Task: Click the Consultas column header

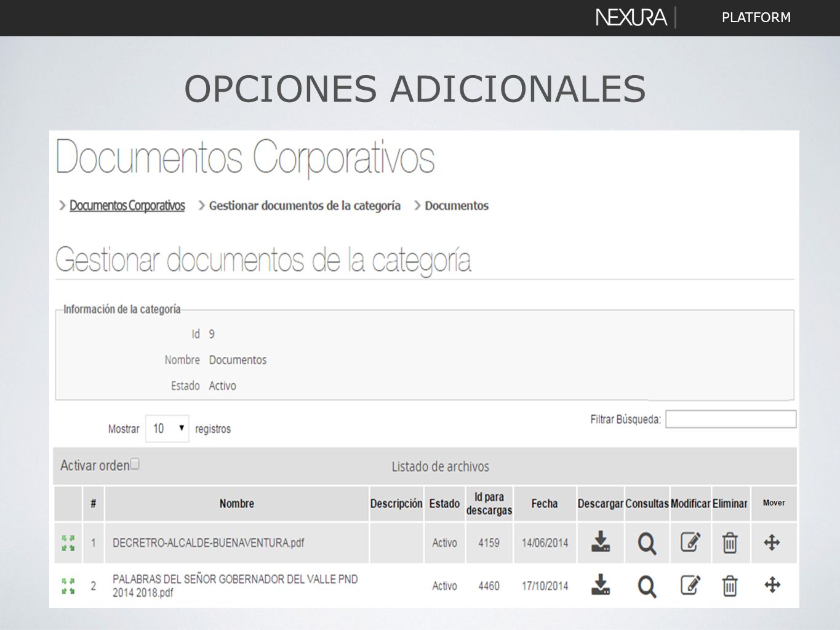Action: coord(647,503)
